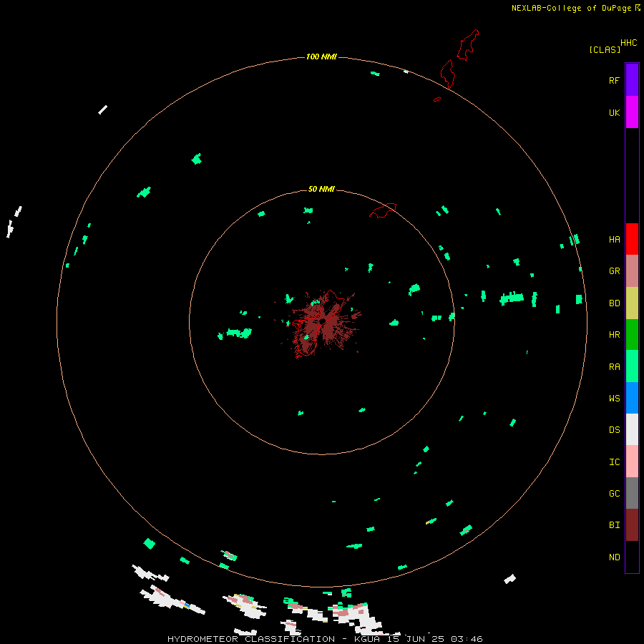Screen dimensions: 644x644
Task: Click the 50 NMI range ring label
Action: click(321, 189)
